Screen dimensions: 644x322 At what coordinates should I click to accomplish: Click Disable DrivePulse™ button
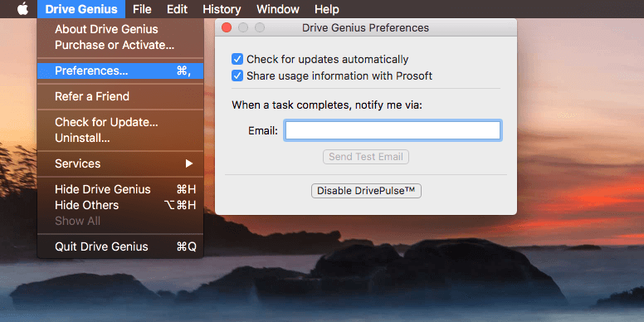(366, 191)
